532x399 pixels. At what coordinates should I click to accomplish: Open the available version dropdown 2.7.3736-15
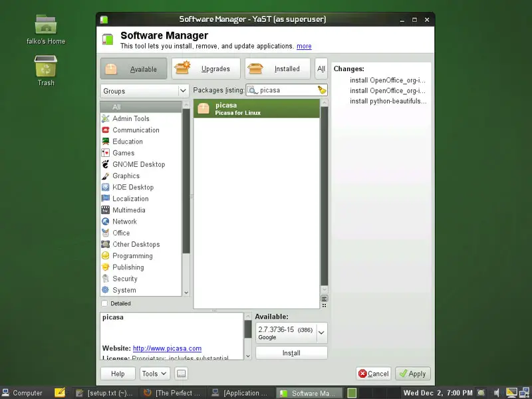(x=291, y=333)
